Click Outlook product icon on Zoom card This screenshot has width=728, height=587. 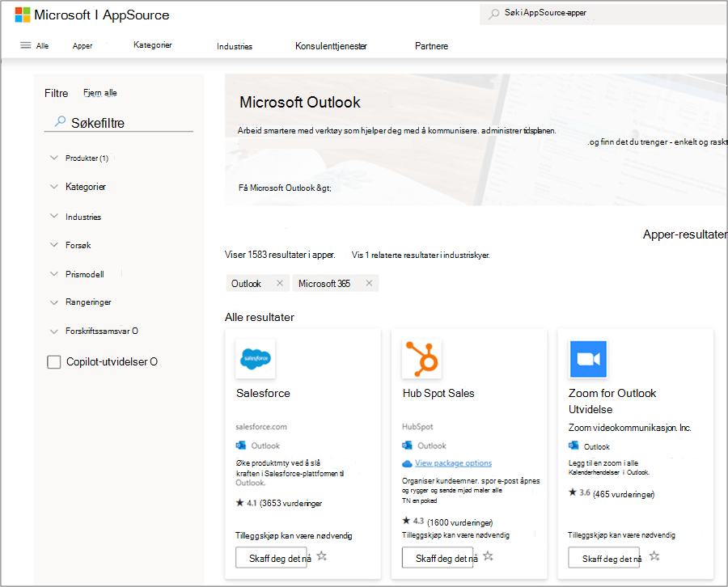(x=574, y=446)
